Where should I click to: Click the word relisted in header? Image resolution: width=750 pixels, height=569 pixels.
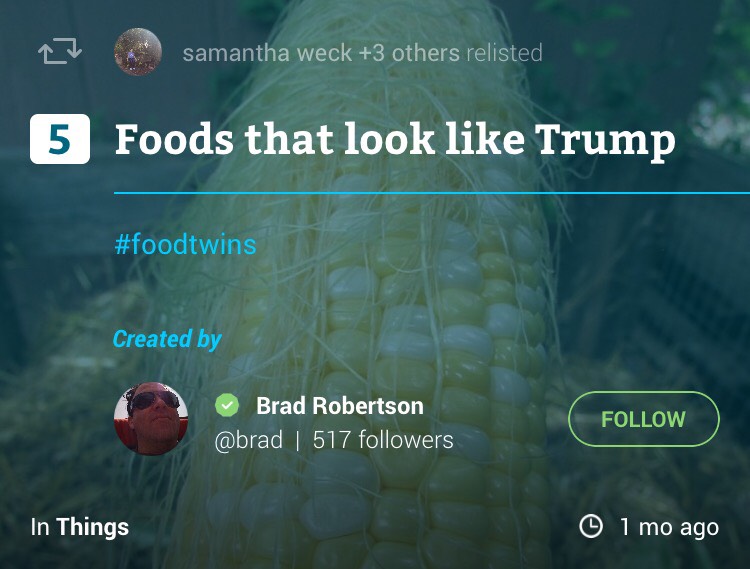505,53
